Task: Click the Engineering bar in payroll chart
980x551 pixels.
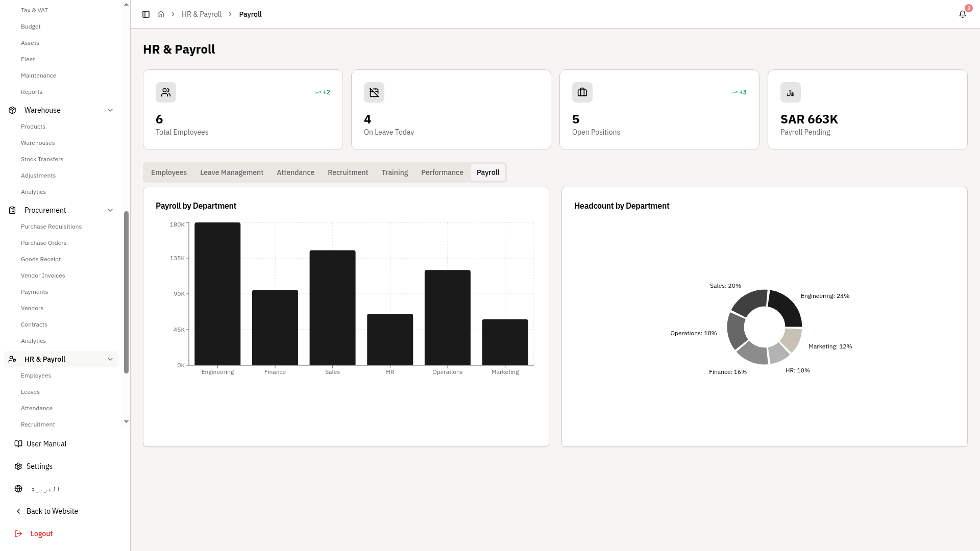Action: point(217,293)
